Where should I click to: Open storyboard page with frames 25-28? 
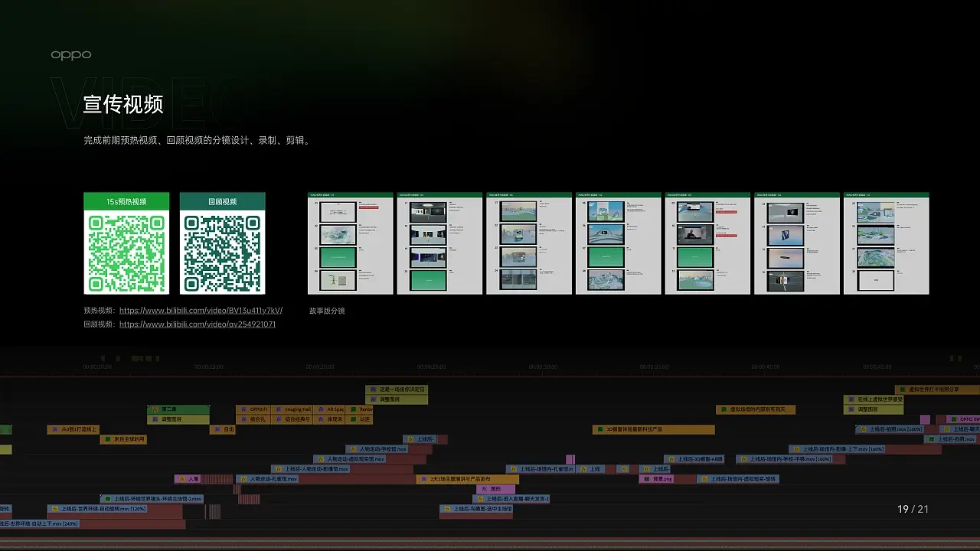[886, 243]
